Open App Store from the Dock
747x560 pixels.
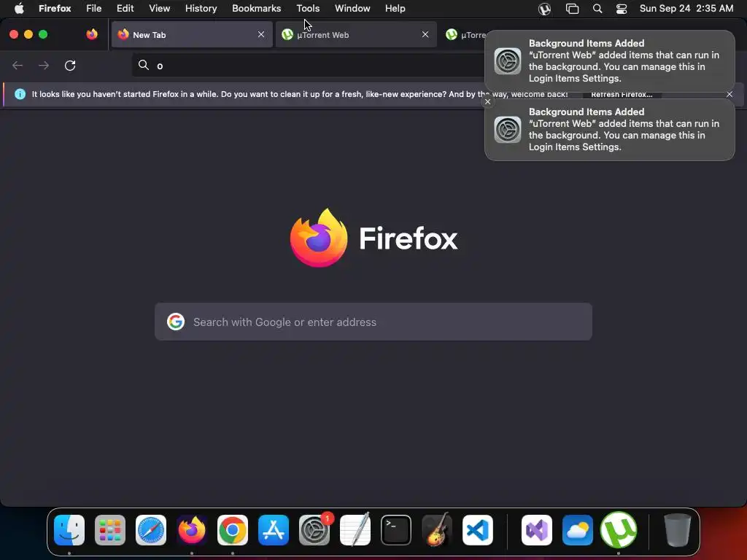[274, 530]
